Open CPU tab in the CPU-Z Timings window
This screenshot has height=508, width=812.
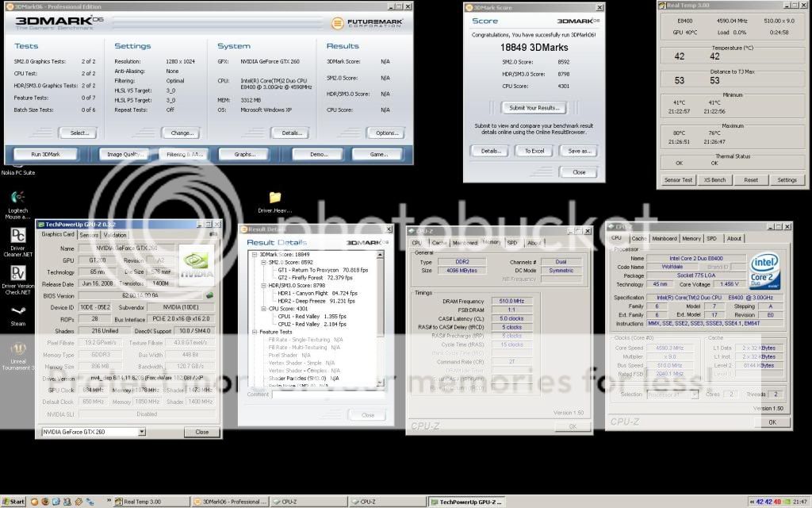pos(417,243)
